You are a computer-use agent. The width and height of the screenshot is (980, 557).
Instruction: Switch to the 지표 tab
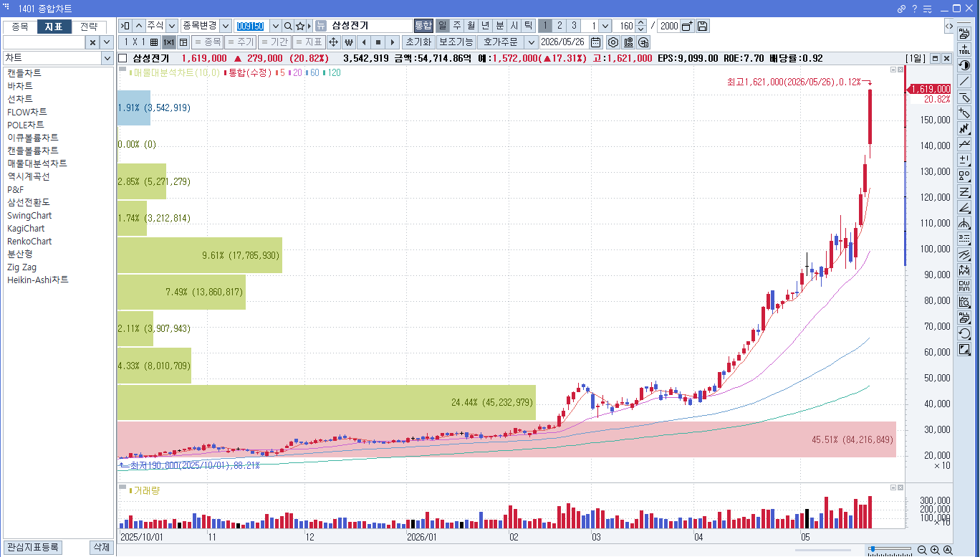54,27
